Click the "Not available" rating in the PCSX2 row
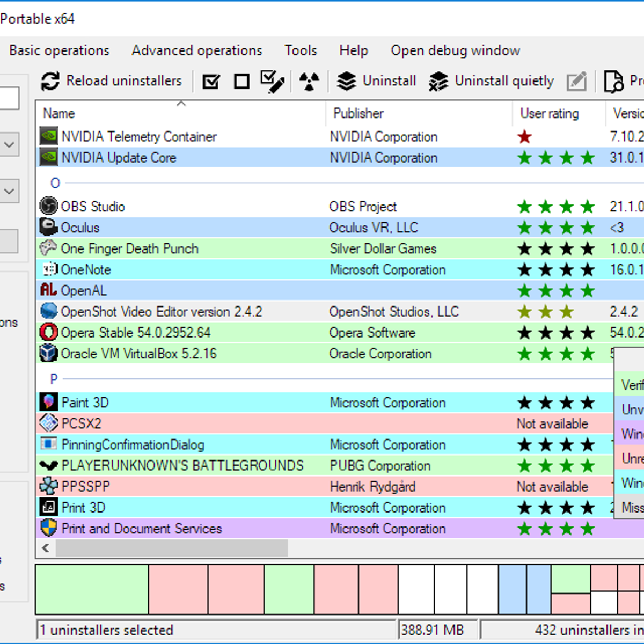Viewport: 644px width, 644px height. (552, 423)
